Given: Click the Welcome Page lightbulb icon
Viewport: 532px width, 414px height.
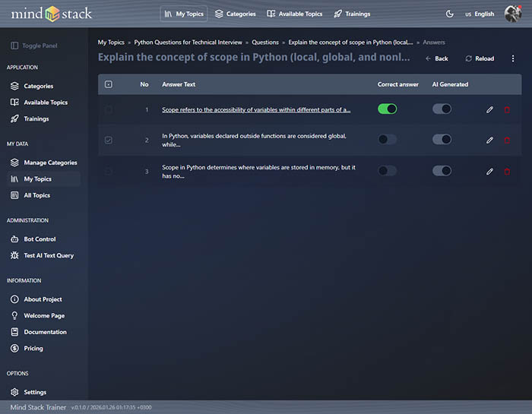Looking at the screenshot, I should point(14,315).
